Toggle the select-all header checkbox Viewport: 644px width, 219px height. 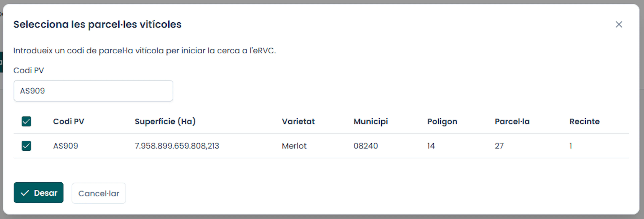(26, 122)
